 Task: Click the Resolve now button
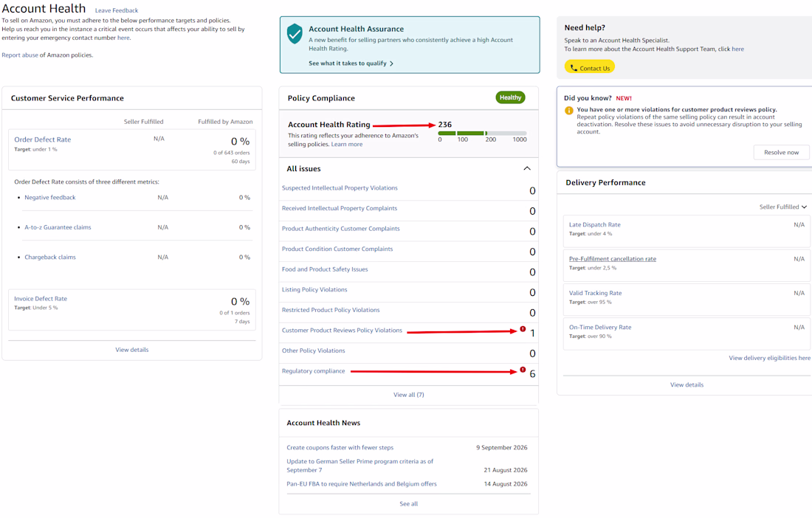pyautogui.click(x=781, y=152)
